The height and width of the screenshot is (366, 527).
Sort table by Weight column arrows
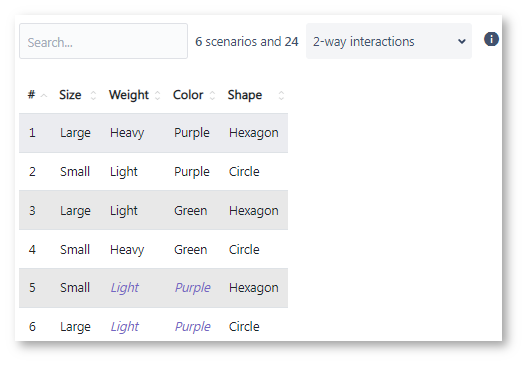(157, 95)
